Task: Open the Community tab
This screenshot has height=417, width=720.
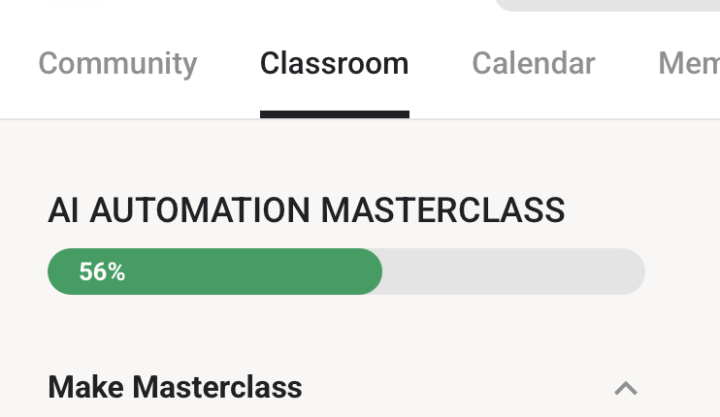Action: pyautogui.click(x=117, y=64)
